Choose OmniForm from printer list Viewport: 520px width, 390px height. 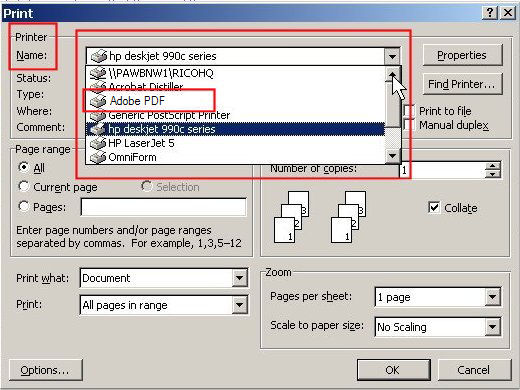(235, 157)
